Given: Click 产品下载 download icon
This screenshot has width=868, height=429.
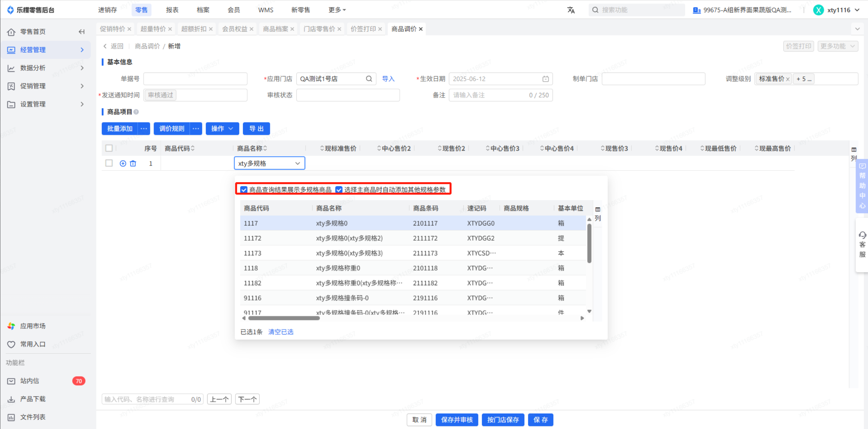Looking at the screenshot, I should pos(11,399).
